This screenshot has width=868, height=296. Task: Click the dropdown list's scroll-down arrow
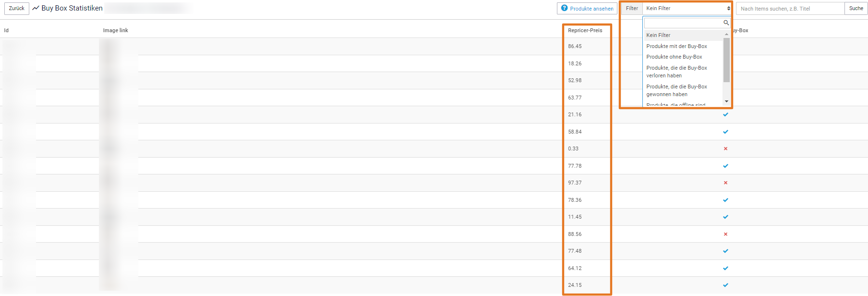(726, 101)
